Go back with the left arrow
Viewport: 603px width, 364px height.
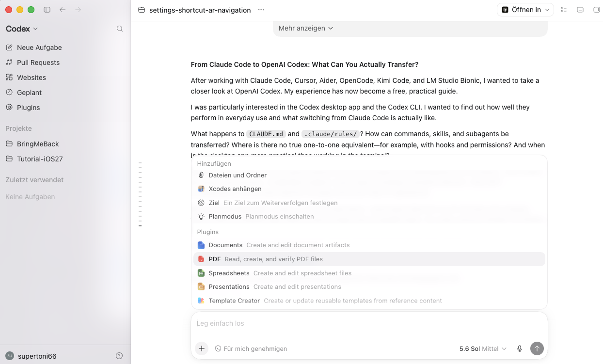[63, 10]
